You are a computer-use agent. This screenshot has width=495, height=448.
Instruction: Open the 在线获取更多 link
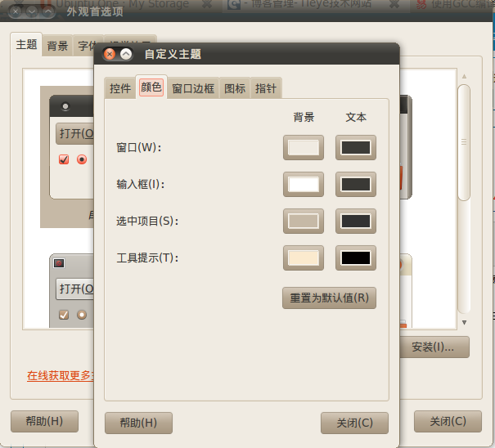tap(61, 375)
